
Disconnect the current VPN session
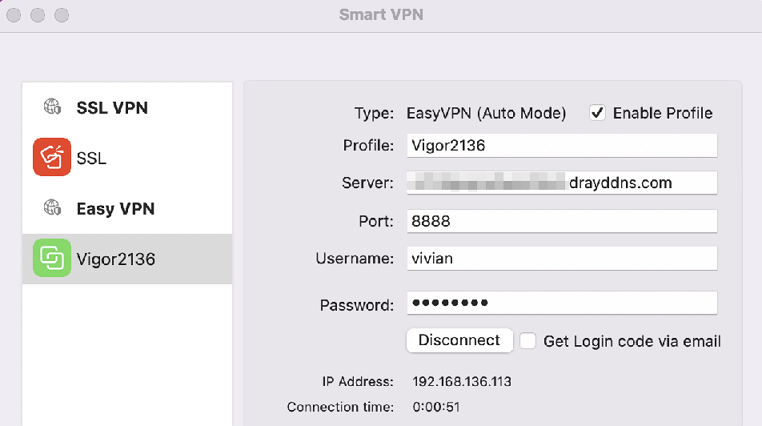tap(459, 341)
